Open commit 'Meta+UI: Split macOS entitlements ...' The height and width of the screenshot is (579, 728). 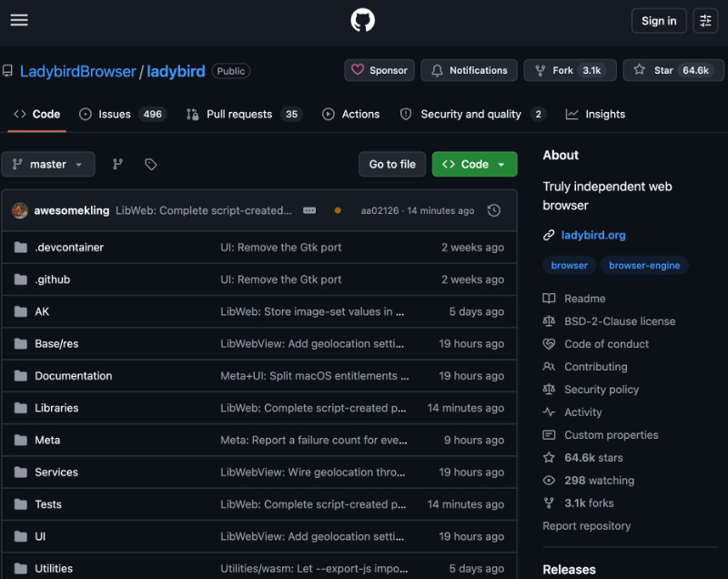coord(315,376)
